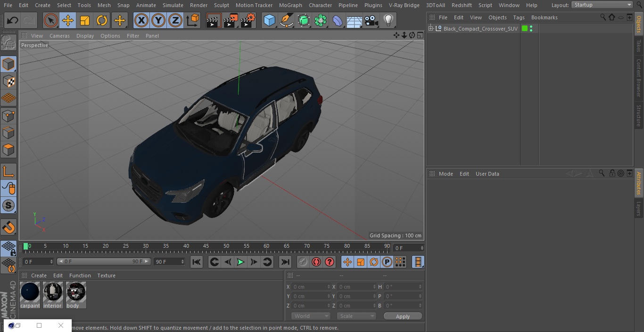Go to start of animation
This screenshot has width=644, height=332.
point(197,262)
